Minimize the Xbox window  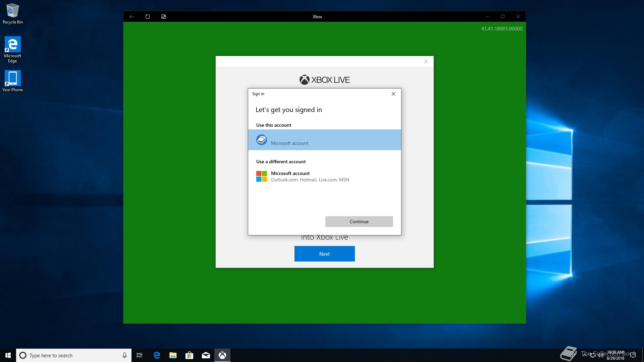tap(487, 16)
